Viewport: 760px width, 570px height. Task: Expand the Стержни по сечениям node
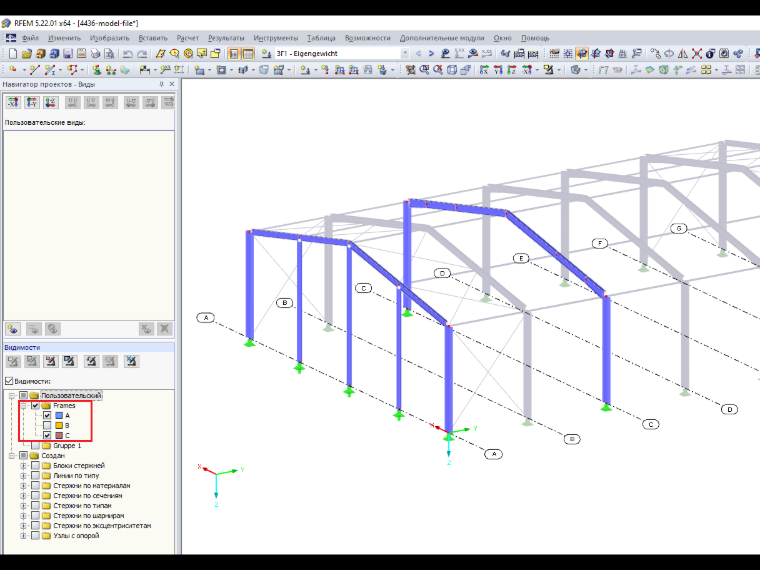(x=23, y=495)
